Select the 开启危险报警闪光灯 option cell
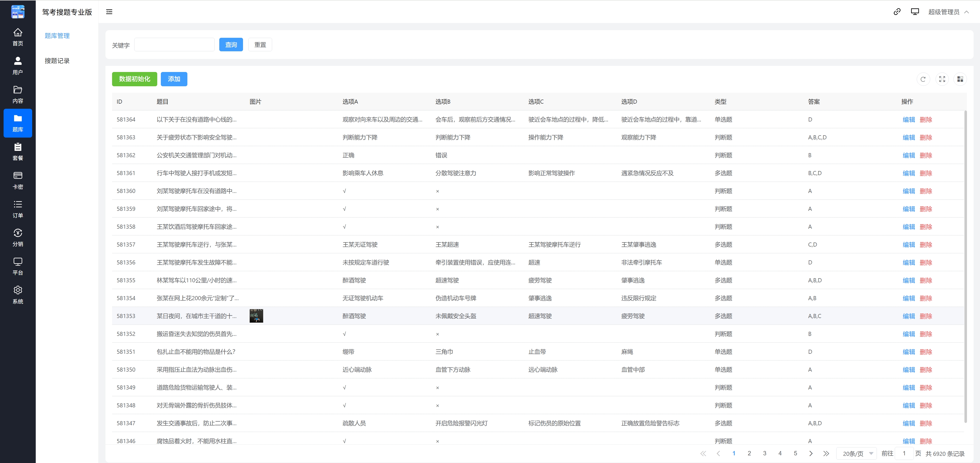Image resolution: width=980 pixels, height=463 pixels. (461, 423)
